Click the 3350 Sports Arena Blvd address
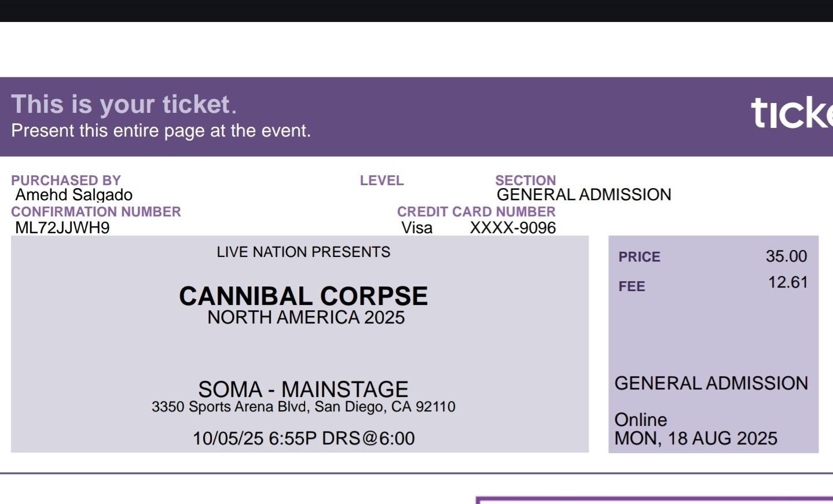Image resolution: width=833 pixels, height=504 pixels. pyautogui.click(x=303, y=407)
